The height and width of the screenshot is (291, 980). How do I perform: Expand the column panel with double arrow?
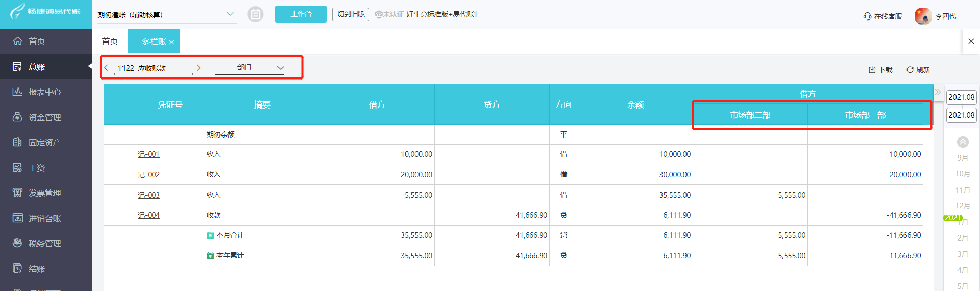tap(938, 92)
